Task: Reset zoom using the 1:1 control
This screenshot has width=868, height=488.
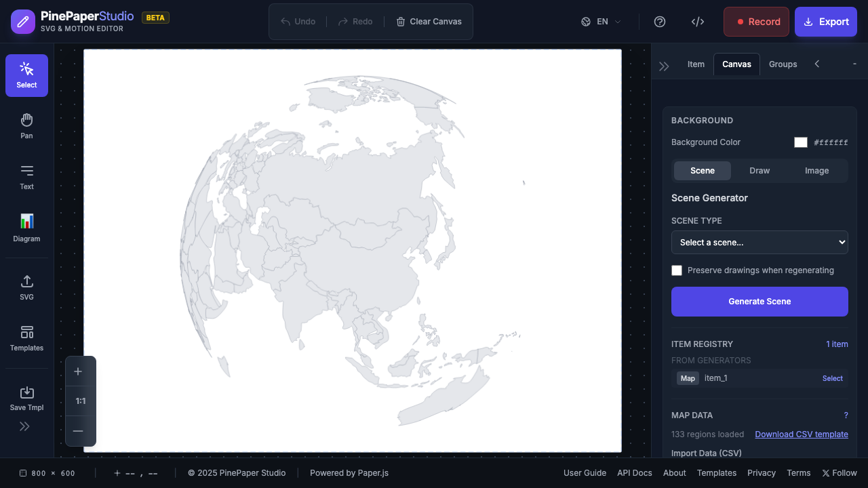Action: 80,401
